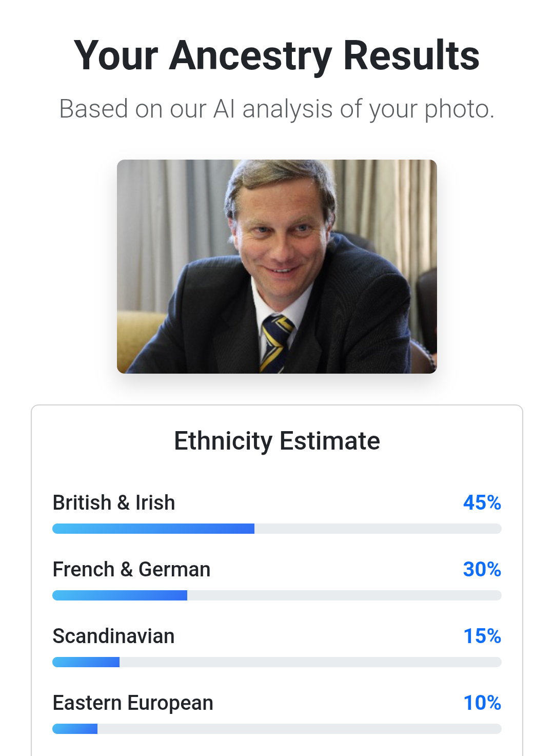Viewport: 554px width, 756px height.
Task: Click the "Your Ancestry Results" heading
Action: 276,55
